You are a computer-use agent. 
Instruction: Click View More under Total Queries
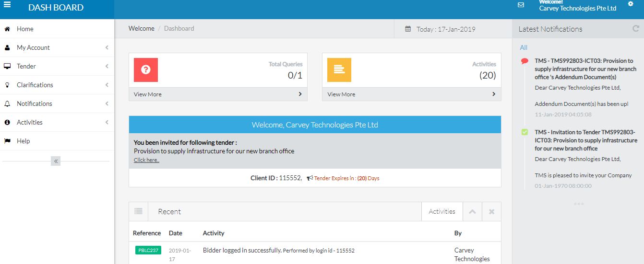tap(148, 94)
